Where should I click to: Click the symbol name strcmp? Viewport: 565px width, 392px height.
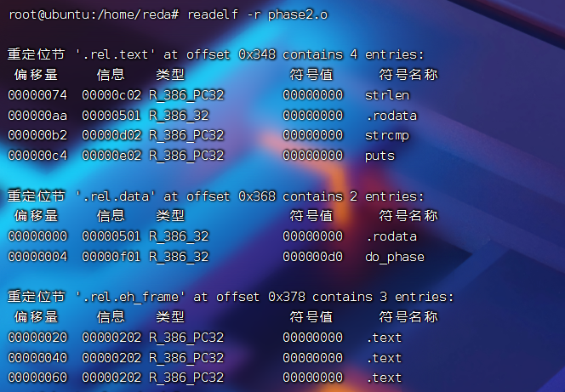click(387, 136)
